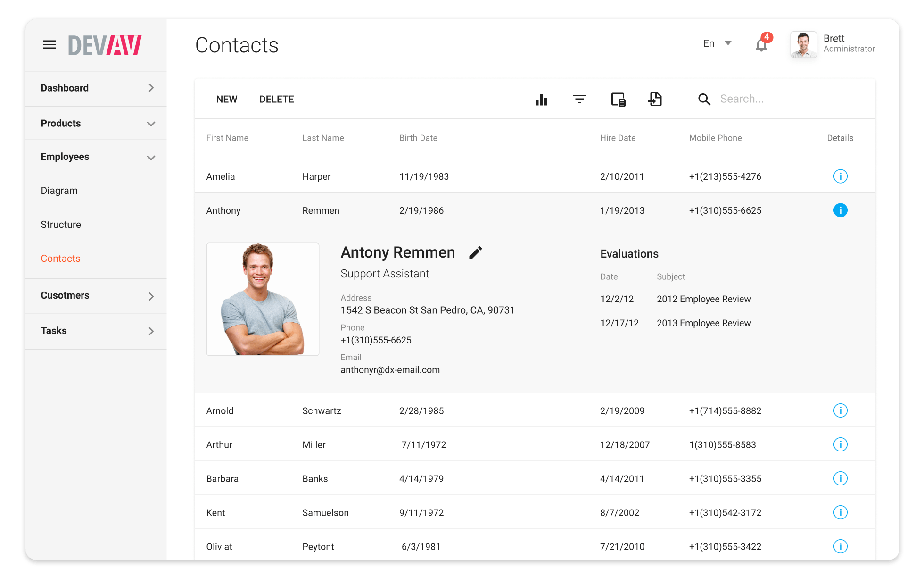Expand the Tasks menu chevron
Screen dimensions: 924x585
pos(151,331)
